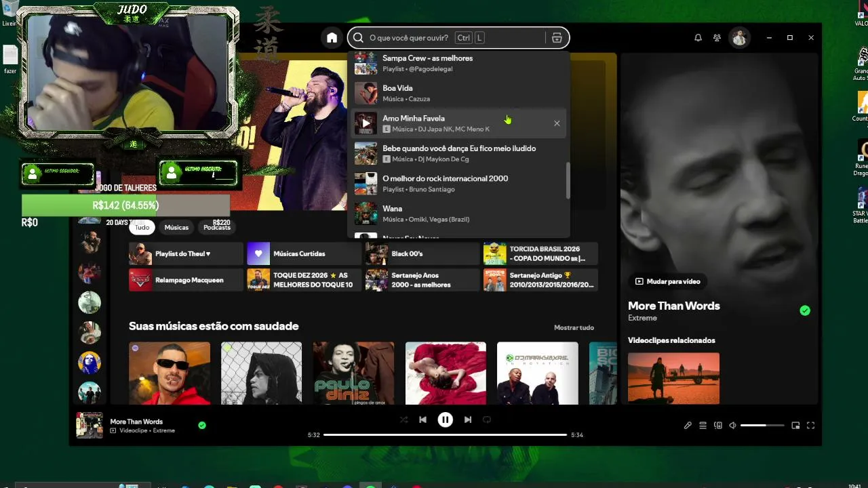This screenshot has height=488, width=868.
Task: Open the notifications bell
Action: point(698,38)
